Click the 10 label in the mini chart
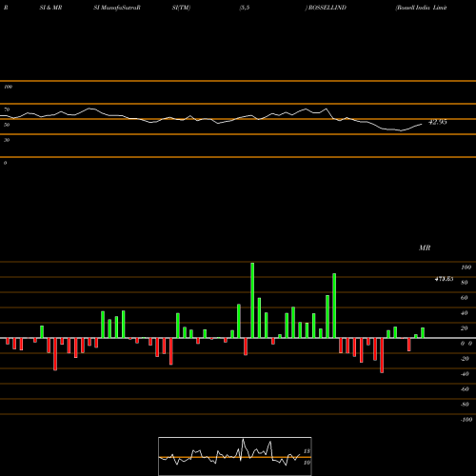This screenshot has width=476, height=476. [x=307, y=463]
